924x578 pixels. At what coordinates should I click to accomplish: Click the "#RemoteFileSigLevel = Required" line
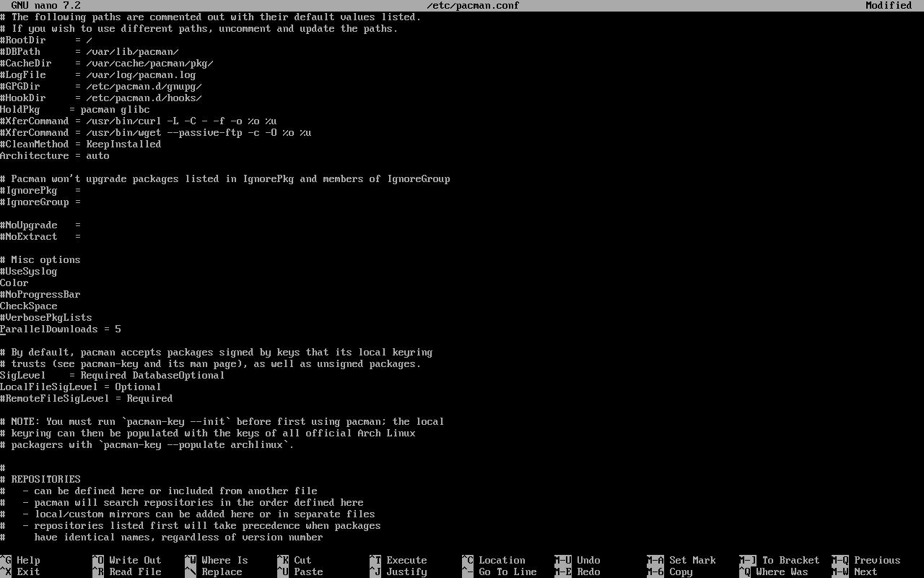click(87, 398)
